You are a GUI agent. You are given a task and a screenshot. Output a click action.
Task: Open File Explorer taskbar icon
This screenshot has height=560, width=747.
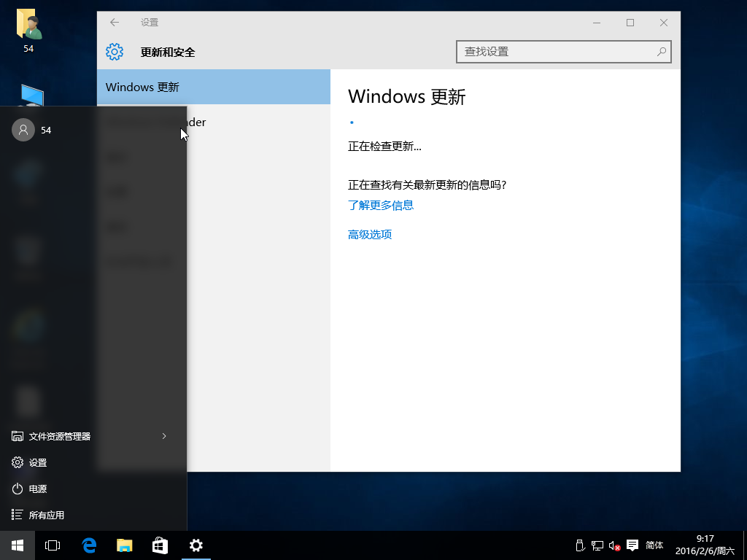125,545
